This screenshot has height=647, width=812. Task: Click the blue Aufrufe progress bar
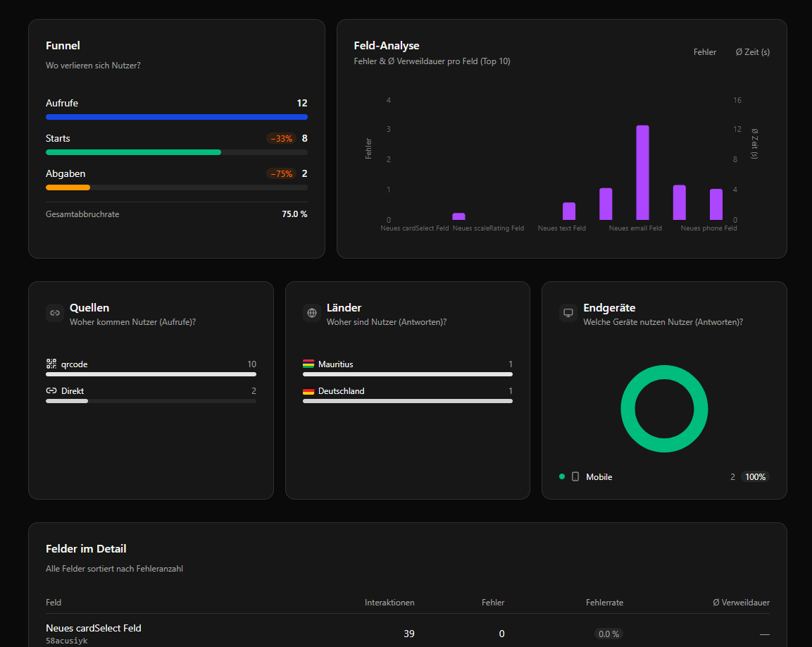[x=176, y=117]
